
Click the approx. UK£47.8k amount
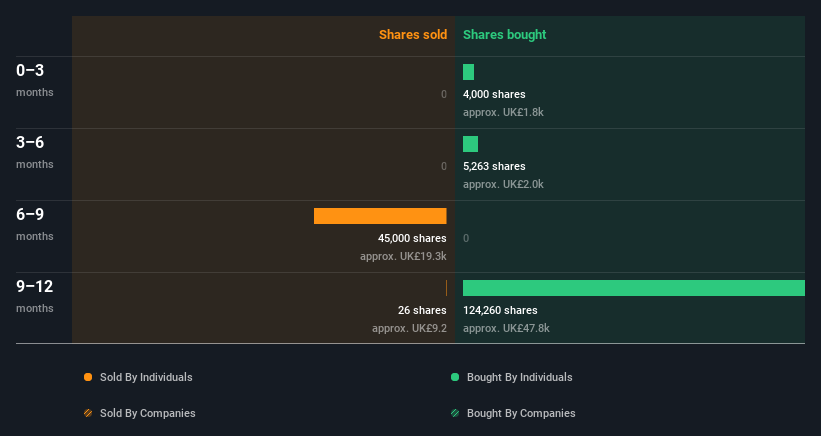(506, 328)
